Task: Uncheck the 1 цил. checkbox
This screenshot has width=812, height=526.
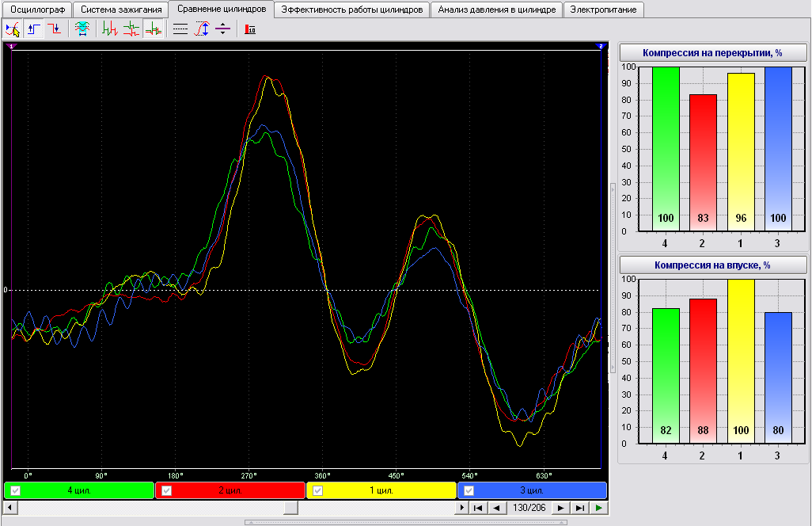Action: pos(318,491)
